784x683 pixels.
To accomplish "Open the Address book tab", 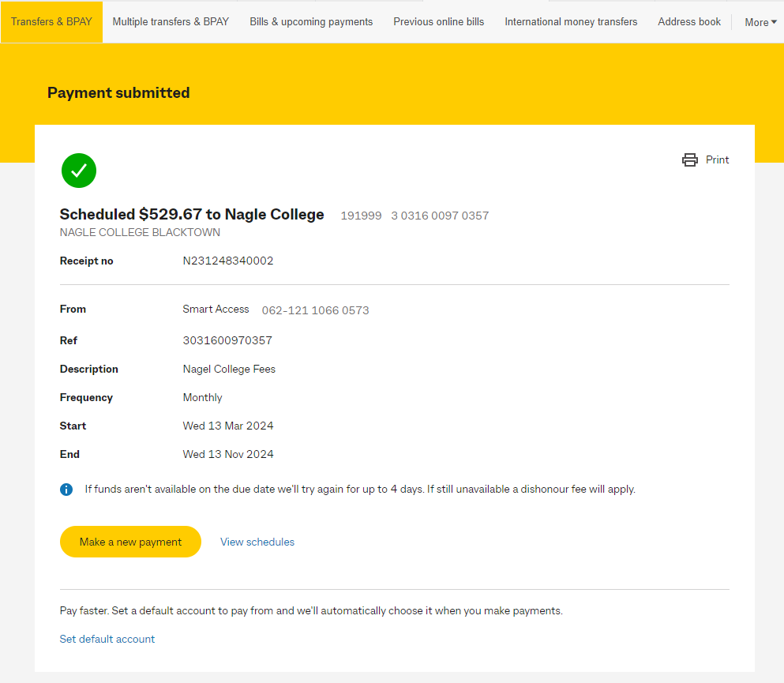I will point(689,22).
